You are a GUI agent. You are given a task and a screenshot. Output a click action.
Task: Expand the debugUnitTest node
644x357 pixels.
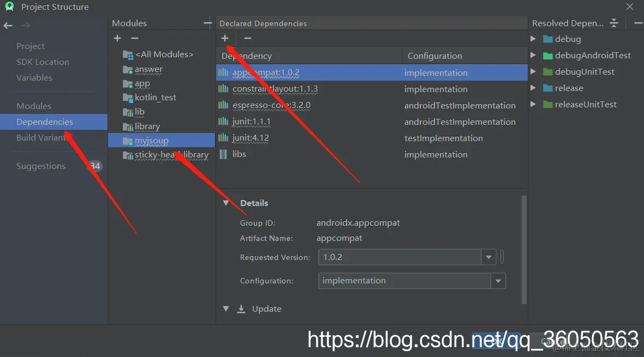point(533,71)
